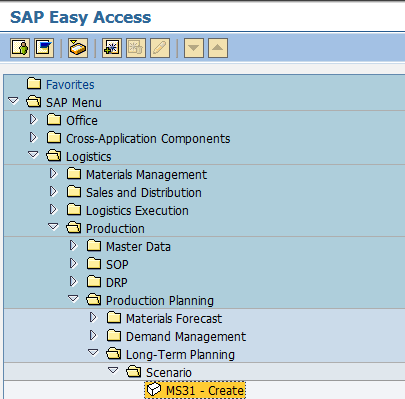This screenshot has width=405, height=399.
Task: Click the Office folder icon
Action: pos(54,120)
